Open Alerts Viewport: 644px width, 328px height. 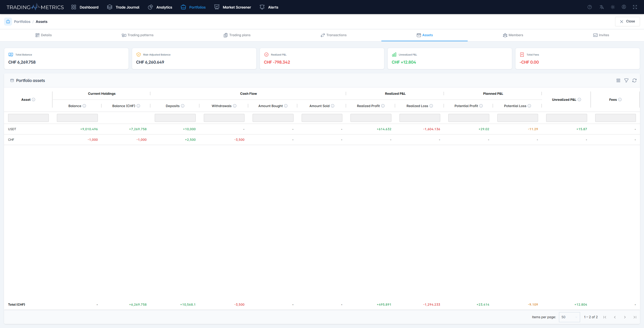[x=269, y=7]
